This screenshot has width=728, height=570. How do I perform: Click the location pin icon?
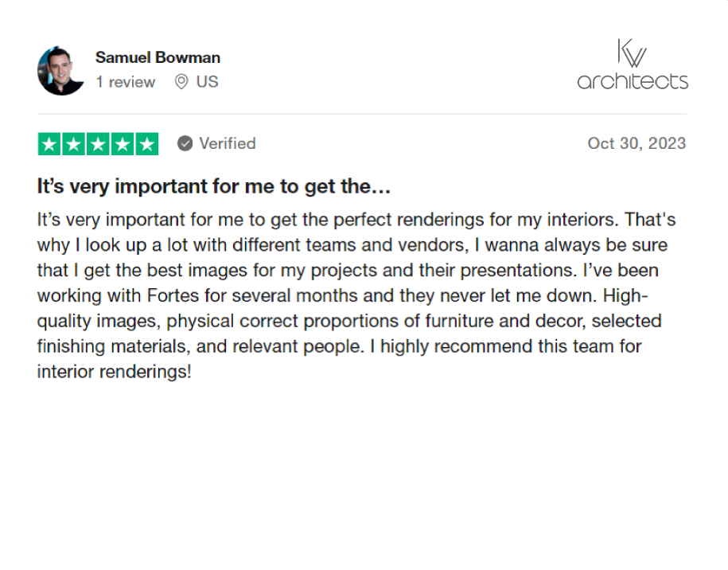click(181, 82)
